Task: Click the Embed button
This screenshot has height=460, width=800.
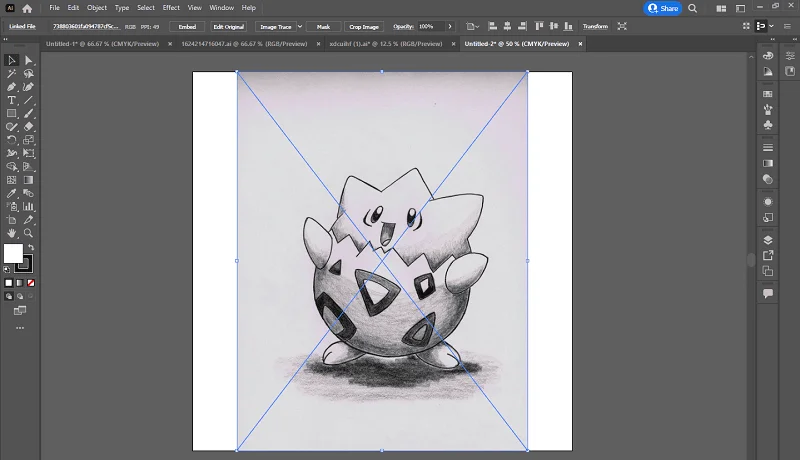Action: coord(187,27)
